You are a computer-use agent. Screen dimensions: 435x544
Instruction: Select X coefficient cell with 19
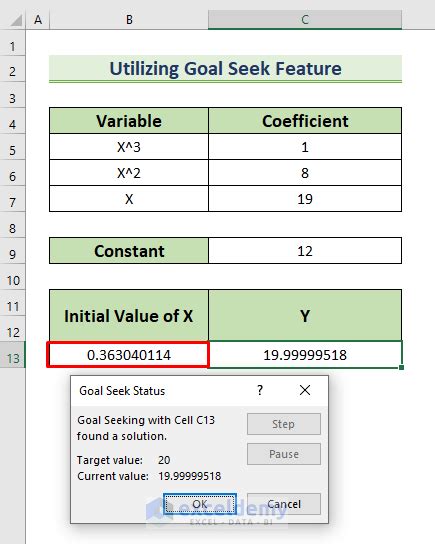pyautogui.click(x=305, y=199)
